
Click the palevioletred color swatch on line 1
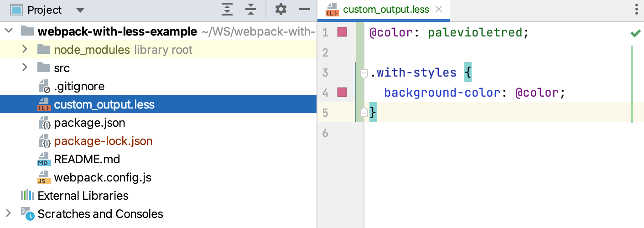[x=342, y=32]
